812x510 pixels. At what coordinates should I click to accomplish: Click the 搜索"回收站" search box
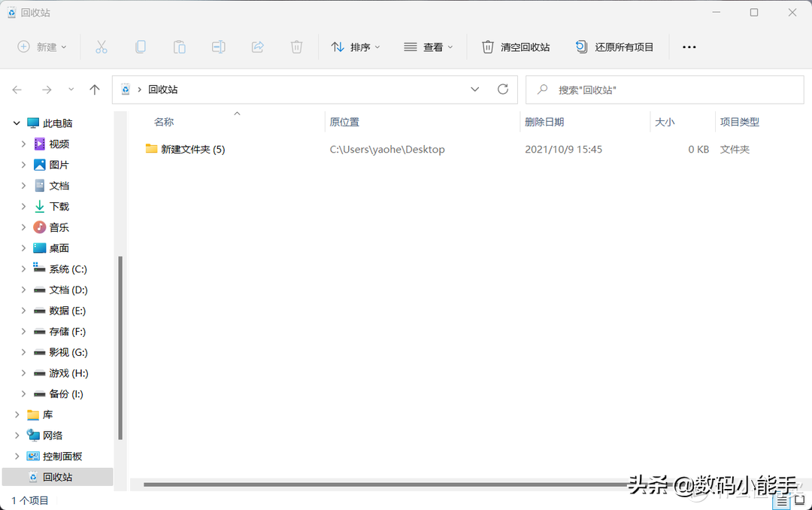[x=665, y=90]
